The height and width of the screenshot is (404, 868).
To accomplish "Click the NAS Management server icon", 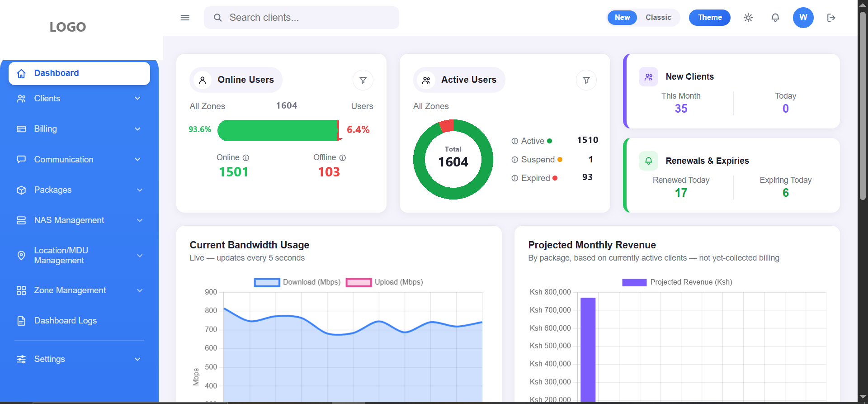I will 21,220.
